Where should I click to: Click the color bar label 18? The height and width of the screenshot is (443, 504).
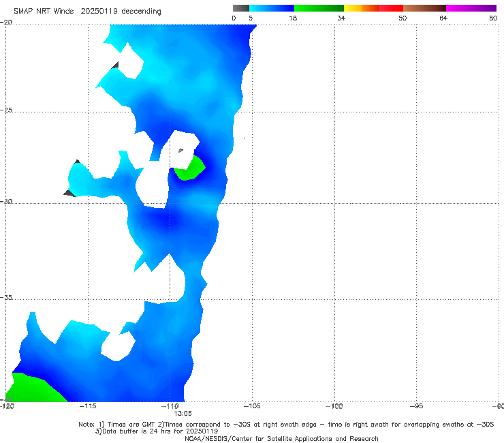[x=293, y=18]
